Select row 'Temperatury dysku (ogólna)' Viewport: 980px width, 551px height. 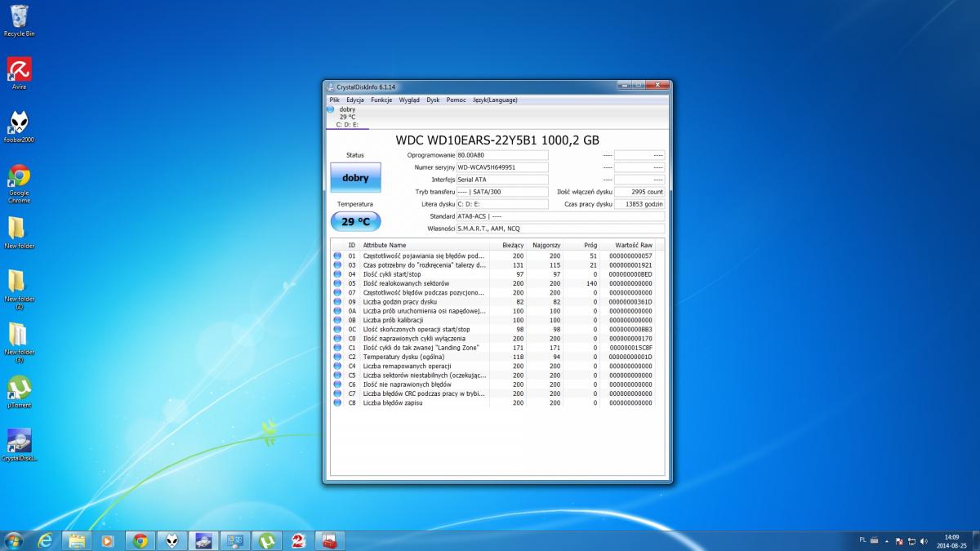[497, 357]
